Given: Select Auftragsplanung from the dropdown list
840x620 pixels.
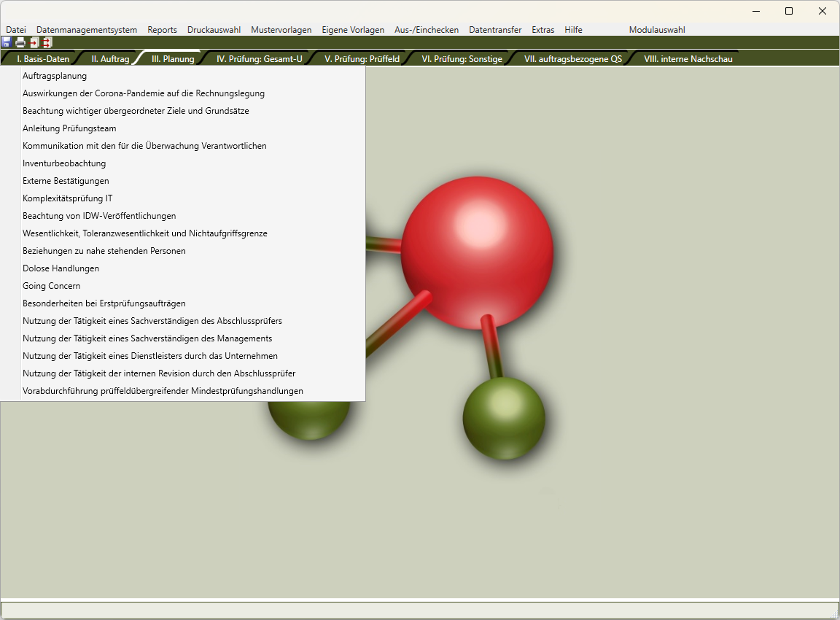Looking at the screenshot, I should (x=55, y=76).
